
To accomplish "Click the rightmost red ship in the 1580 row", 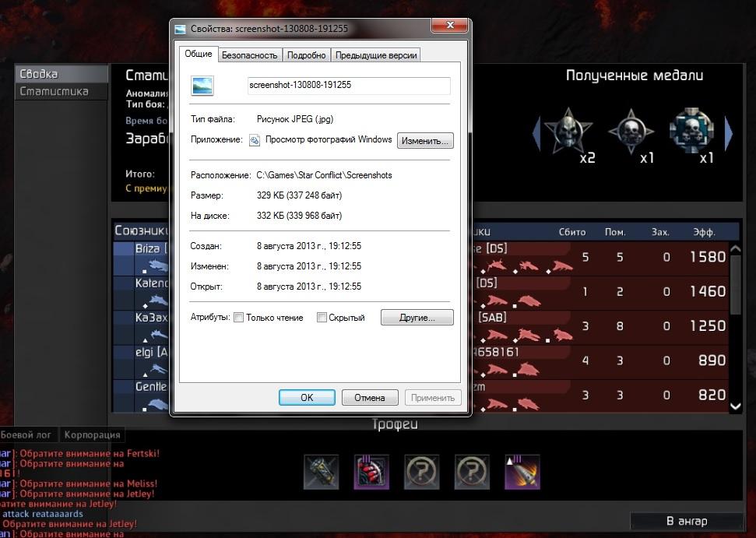I will point(562,265).
